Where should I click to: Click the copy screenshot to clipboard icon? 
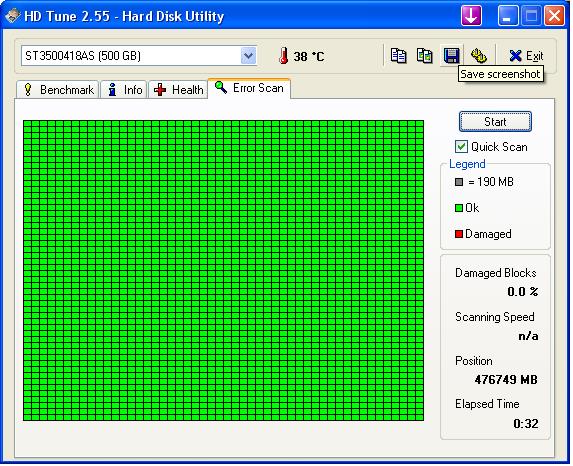click(425, 56)
